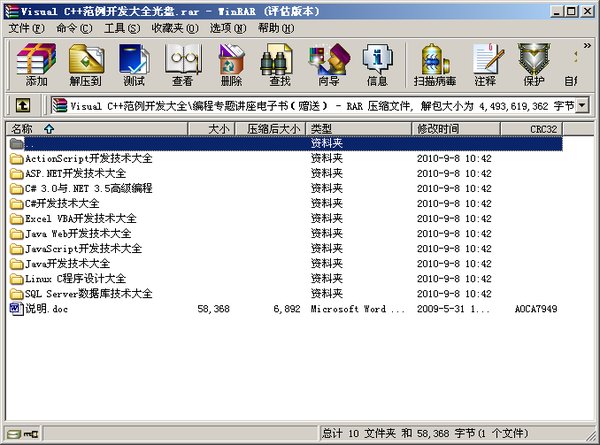Sort by the 大小 column header
This screenshot has width=600, height=445.
click(211, 129)
